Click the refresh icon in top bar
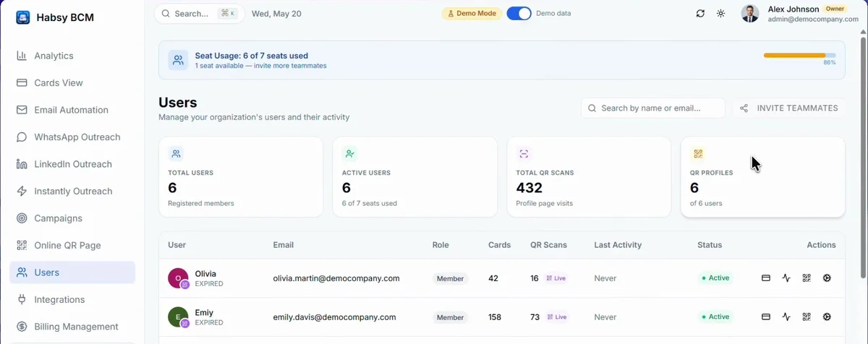This screenshot has height=344, width=868. tap(700, 14)
